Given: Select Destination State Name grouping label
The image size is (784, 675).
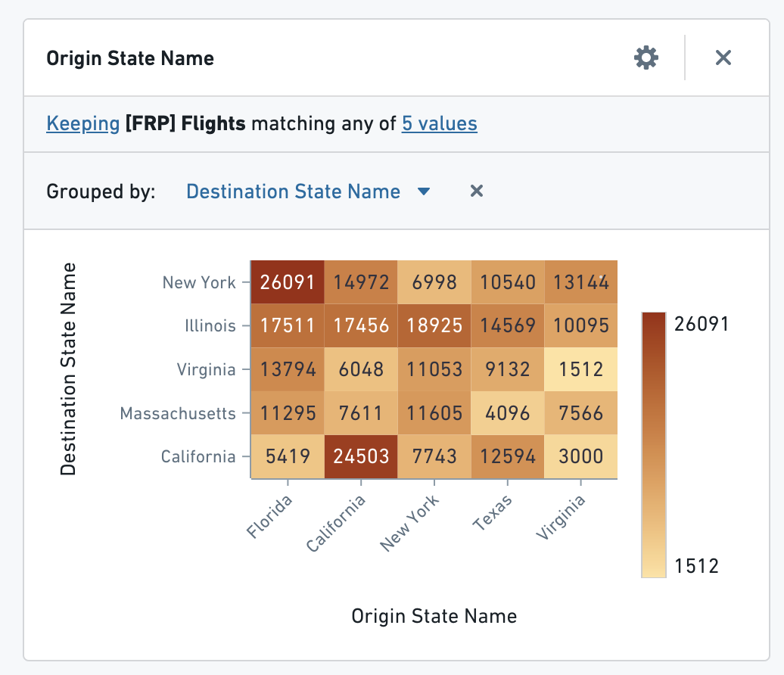Looking at the screenshot, I should tap(293, 191).
